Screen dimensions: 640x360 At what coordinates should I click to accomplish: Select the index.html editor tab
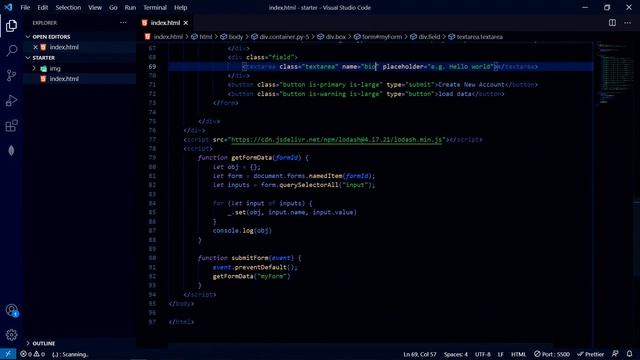tap(165, 23)
